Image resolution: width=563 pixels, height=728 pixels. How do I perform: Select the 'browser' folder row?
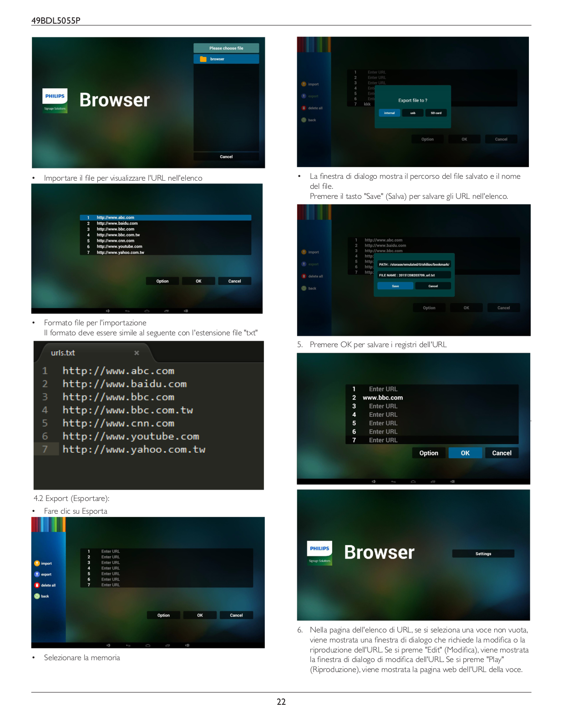point(226,59)
